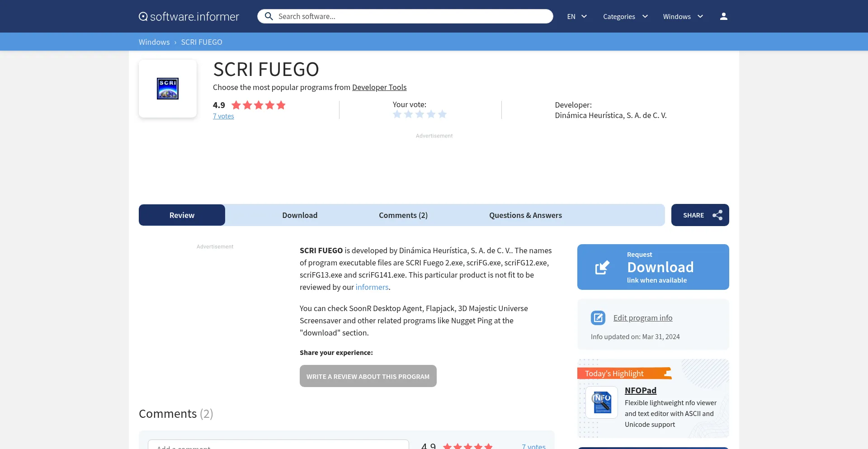Open the Categories dropdown menu
Screen dimensions: 868x449
click(x=625, y=16)
